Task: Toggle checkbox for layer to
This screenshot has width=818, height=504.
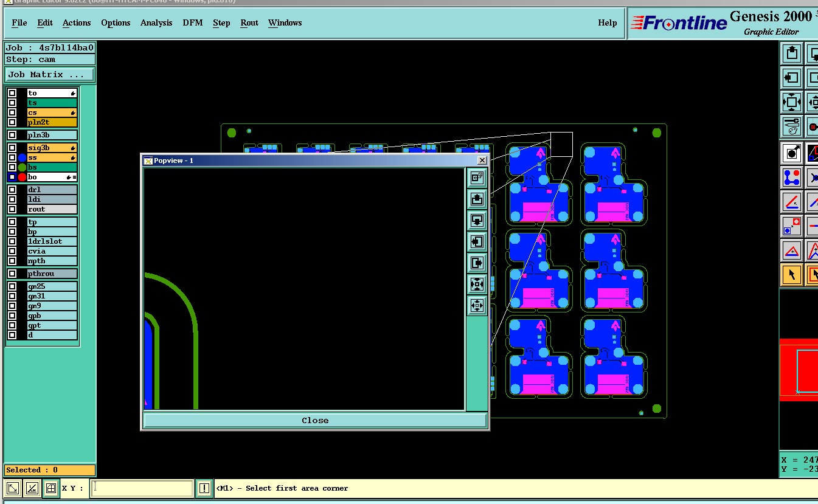Action: (12, 93)
